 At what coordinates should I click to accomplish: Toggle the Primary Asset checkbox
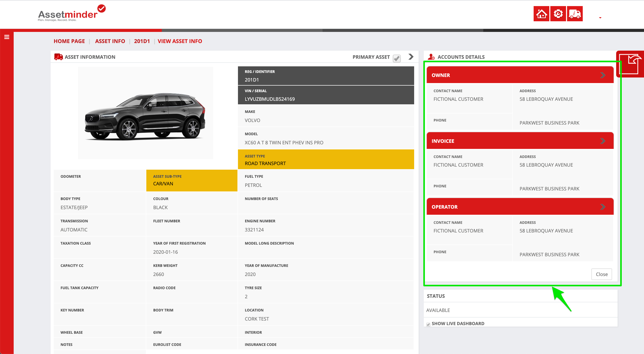[x=397, y=58]
